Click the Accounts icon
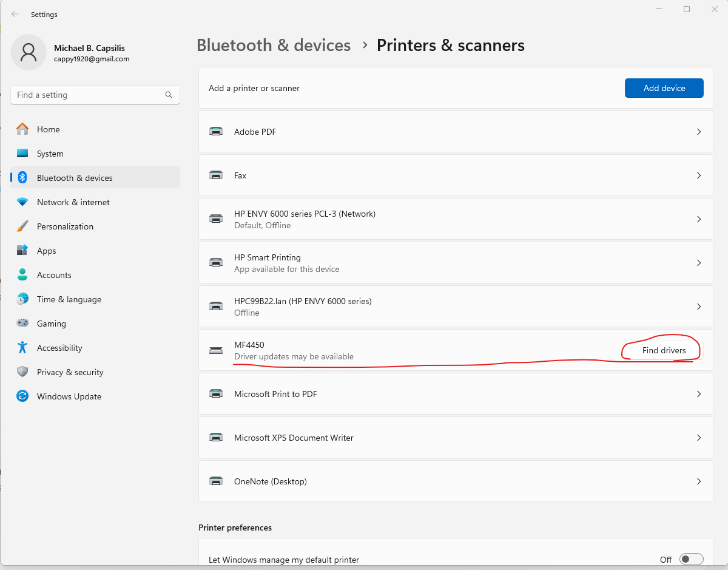This screenshot has width=728, height=570. [22, 275]
